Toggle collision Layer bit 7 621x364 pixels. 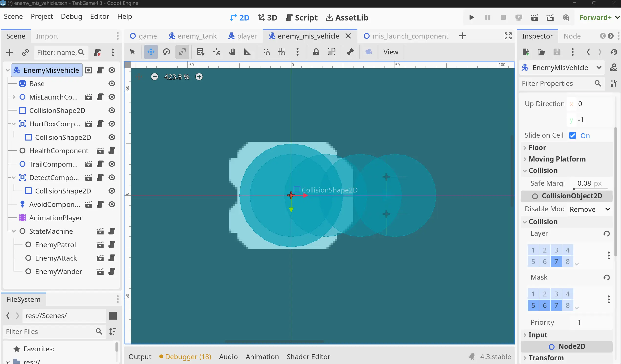click(556, 261)
